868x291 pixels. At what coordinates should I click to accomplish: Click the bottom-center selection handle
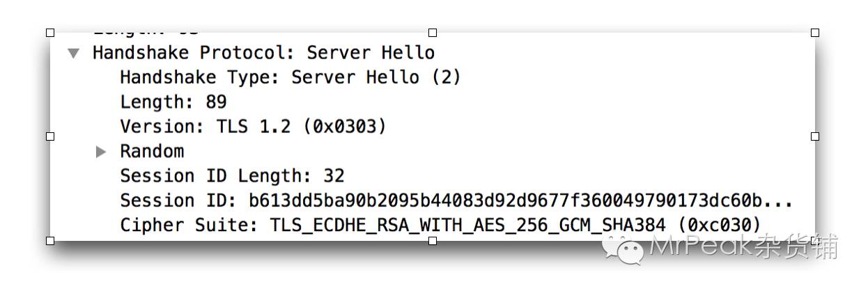pyautogui.click(x=433, y=240)
